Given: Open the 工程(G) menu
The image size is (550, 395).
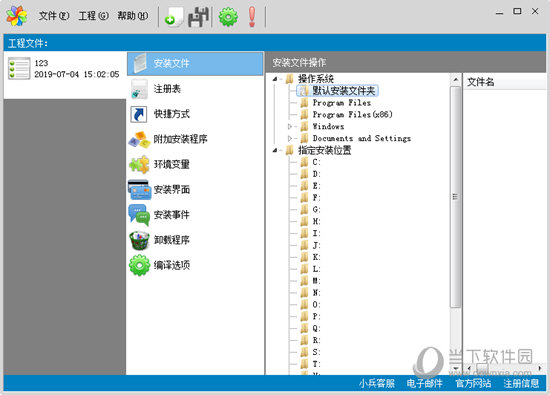Looking at the screenshot, I should (94, 16).
